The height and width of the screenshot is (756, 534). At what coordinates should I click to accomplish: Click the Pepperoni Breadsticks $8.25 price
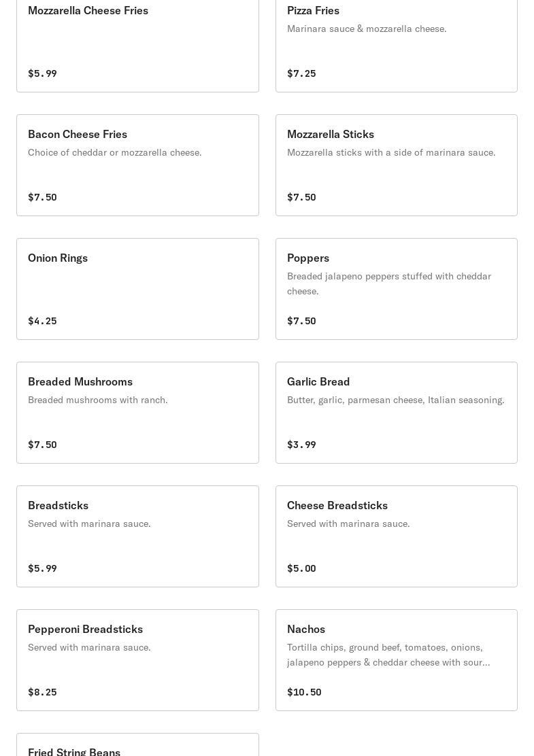(42, 692)
